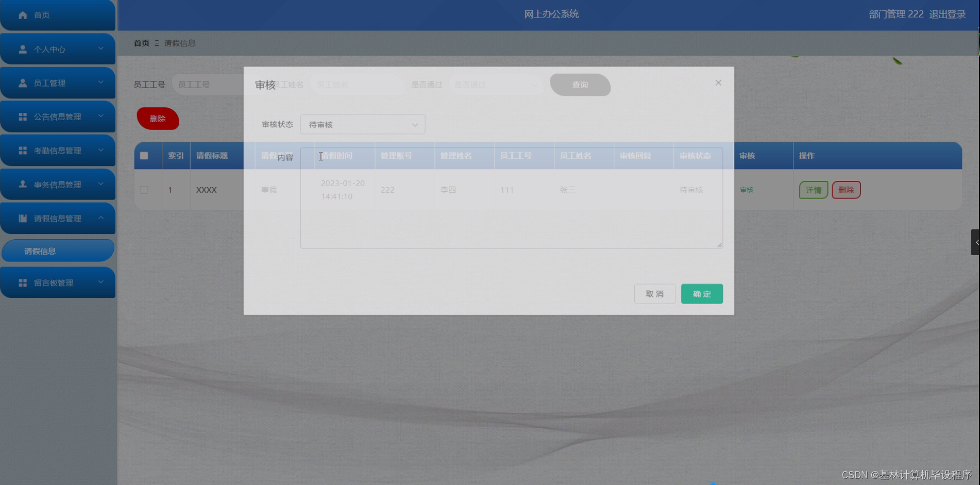Click the green 审核 link in the table row
980x485 pixels.
click(746, 190)
